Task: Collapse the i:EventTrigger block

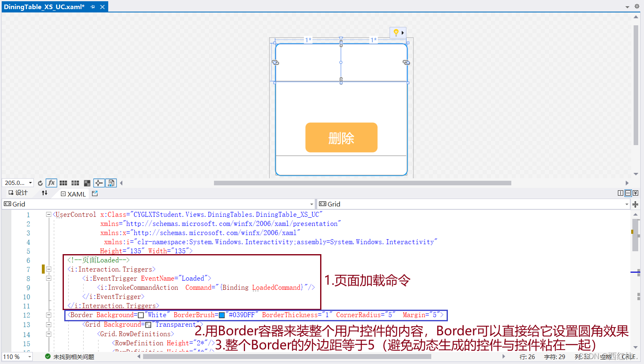Action: click(49, 278)
